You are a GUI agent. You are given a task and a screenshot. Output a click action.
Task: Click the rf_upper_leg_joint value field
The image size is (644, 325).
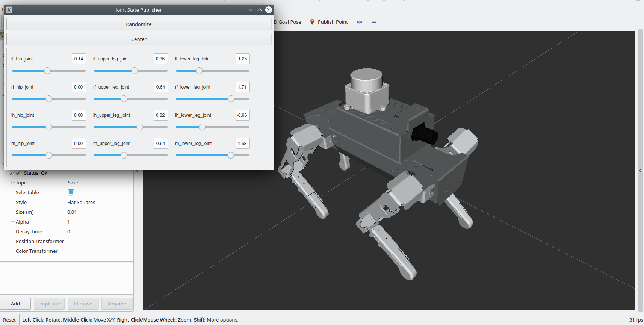coord(161,87)
